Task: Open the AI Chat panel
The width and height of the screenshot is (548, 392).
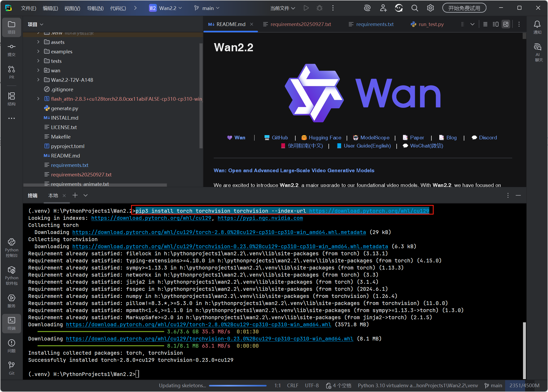Action: 537,53
